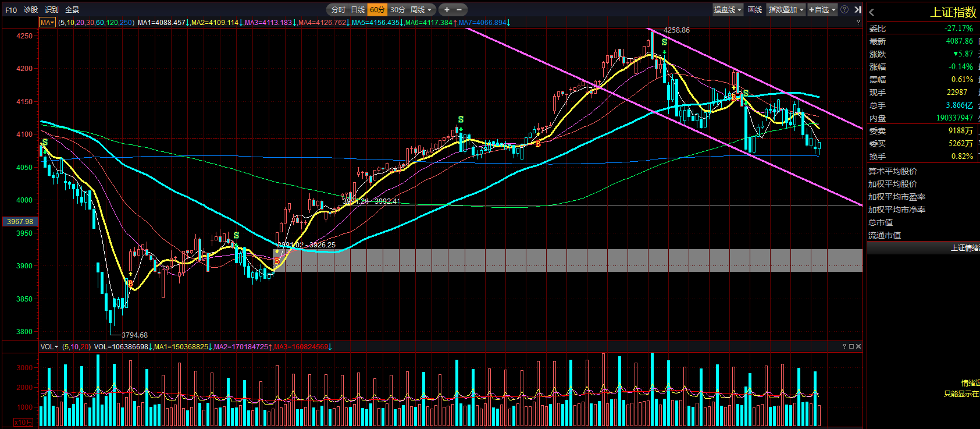This screenshot has height=429, width=980.
Task: Click the MA indicator help question mark
Action: 858,22
